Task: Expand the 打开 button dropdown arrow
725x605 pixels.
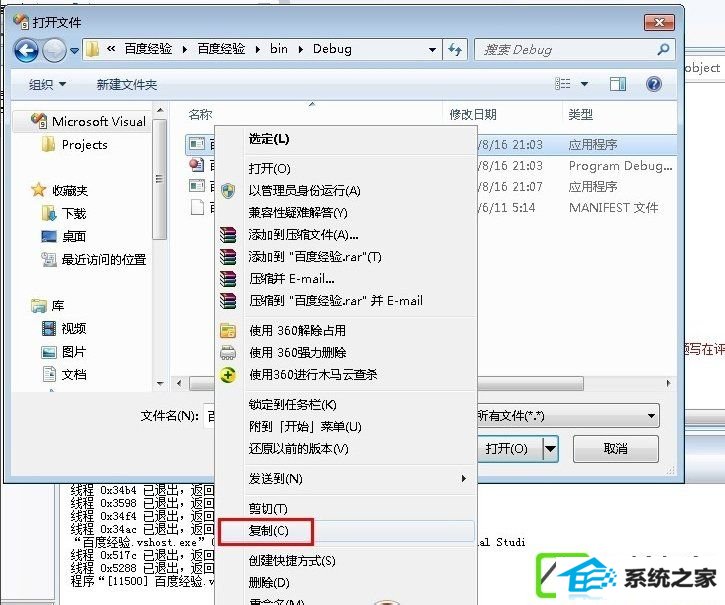Action: click(550, 449)
